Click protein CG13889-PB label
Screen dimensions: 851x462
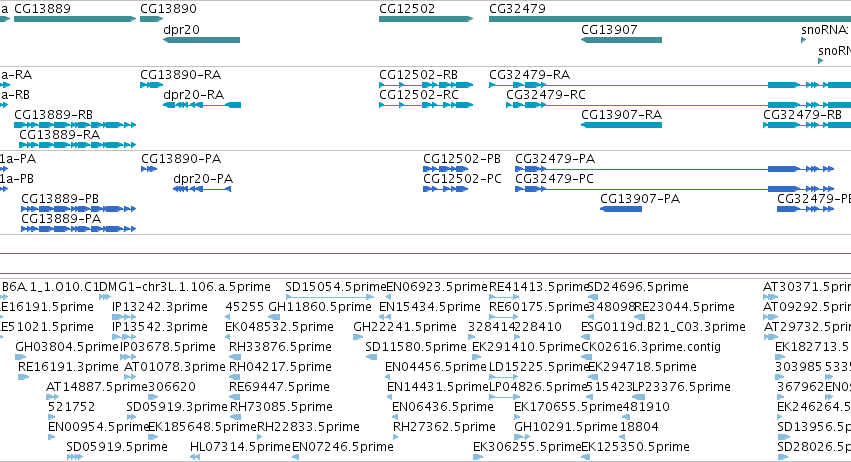pos(60,199)
